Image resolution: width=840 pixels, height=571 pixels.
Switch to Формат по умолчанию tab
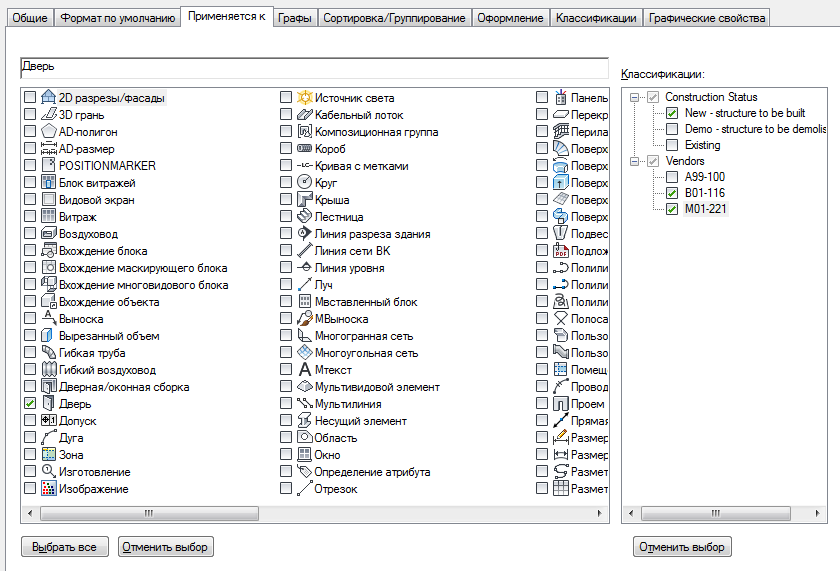point(117,18)
